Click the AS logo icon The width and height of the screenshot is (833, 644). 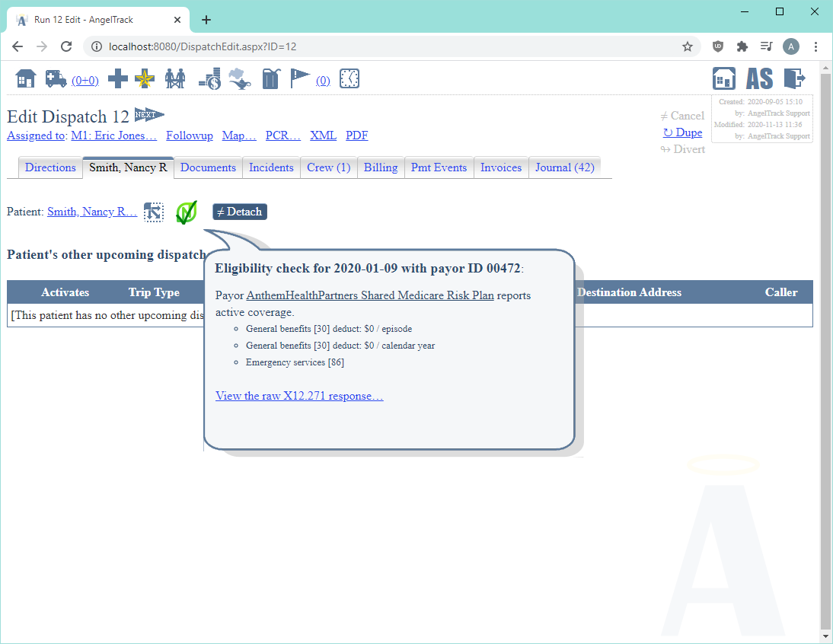[759, 77]
